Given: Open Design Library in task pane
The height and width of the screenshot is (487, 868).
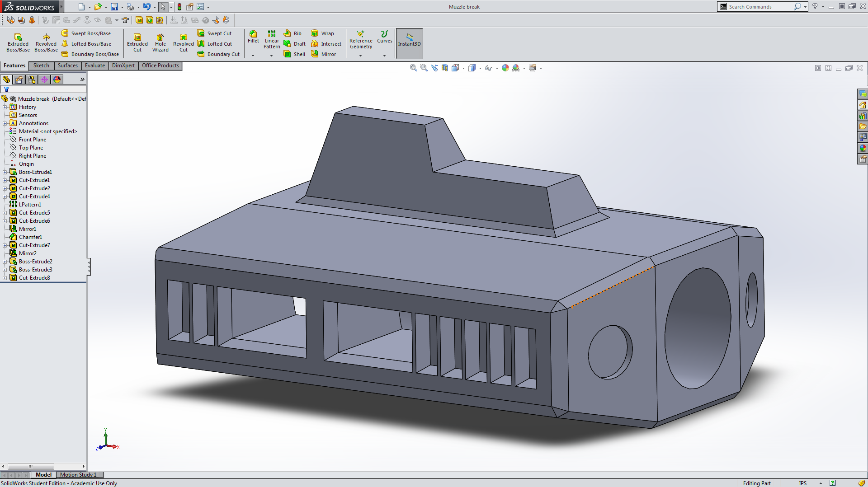Looking at the screenshot, I should click(x=863, y=116).
